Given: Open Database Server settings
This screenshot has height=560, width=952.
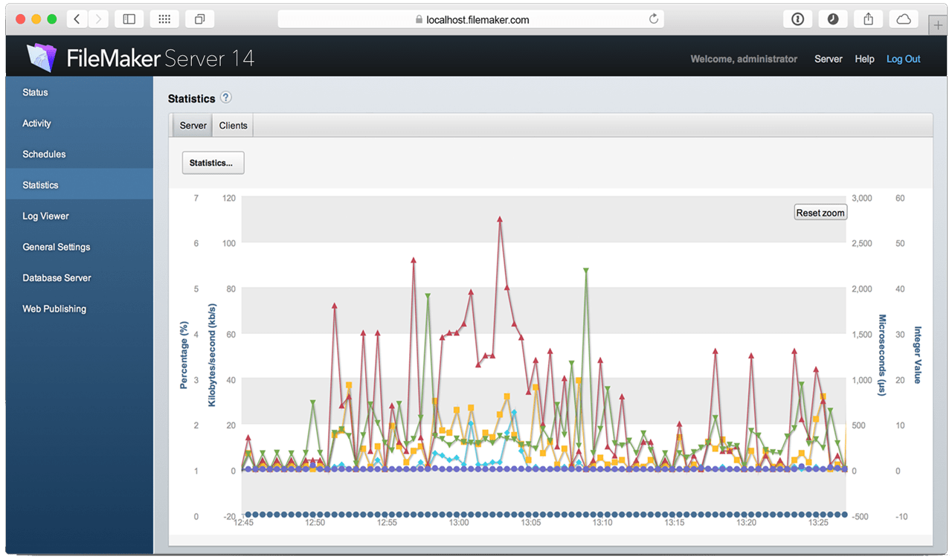Looking at the screenshot, I should 57,277.
